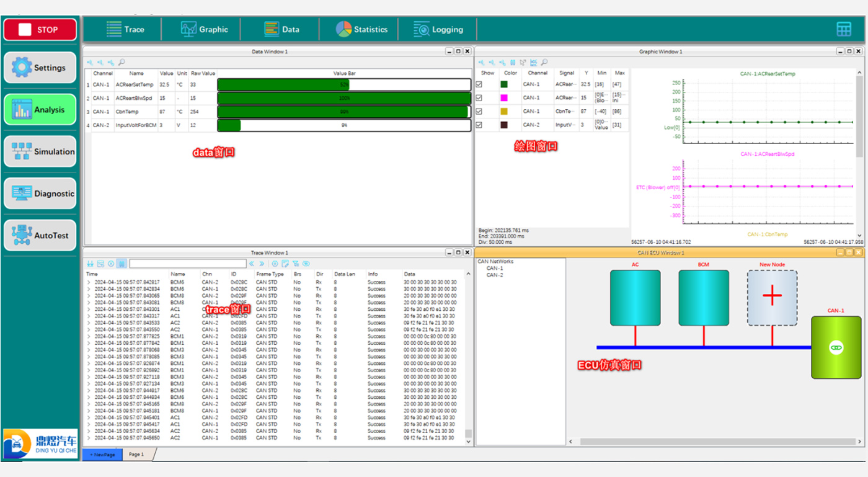868x477 pixels.
Task: Click the filter icon in Trace Window toolbar
Action: [x=296, y=264]
